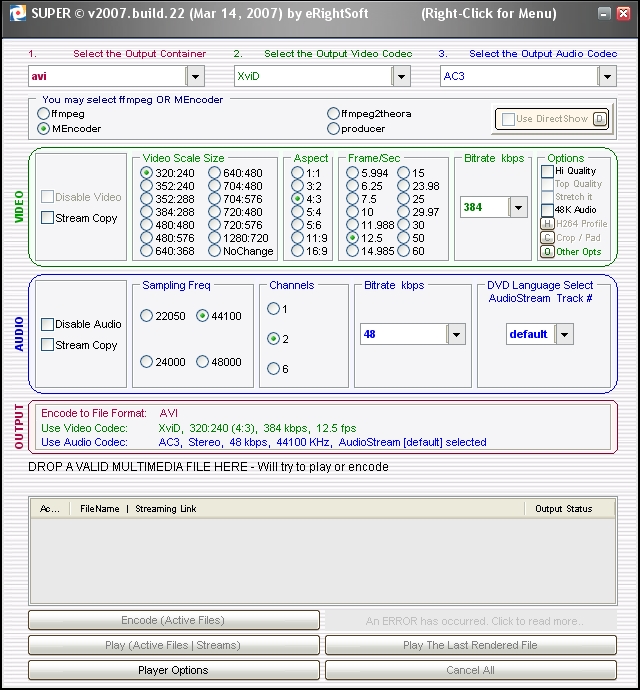Close the SUPER window
Screen dimensions: 640x690
pyautogui.click(x=623, y=14)
